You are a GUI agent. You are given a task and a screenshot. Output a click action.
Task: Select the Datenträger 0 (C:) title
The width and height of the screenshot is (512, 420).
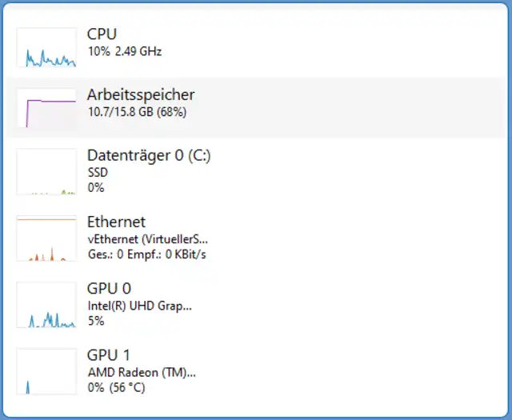pyautogui.click(x=149, y=155)
